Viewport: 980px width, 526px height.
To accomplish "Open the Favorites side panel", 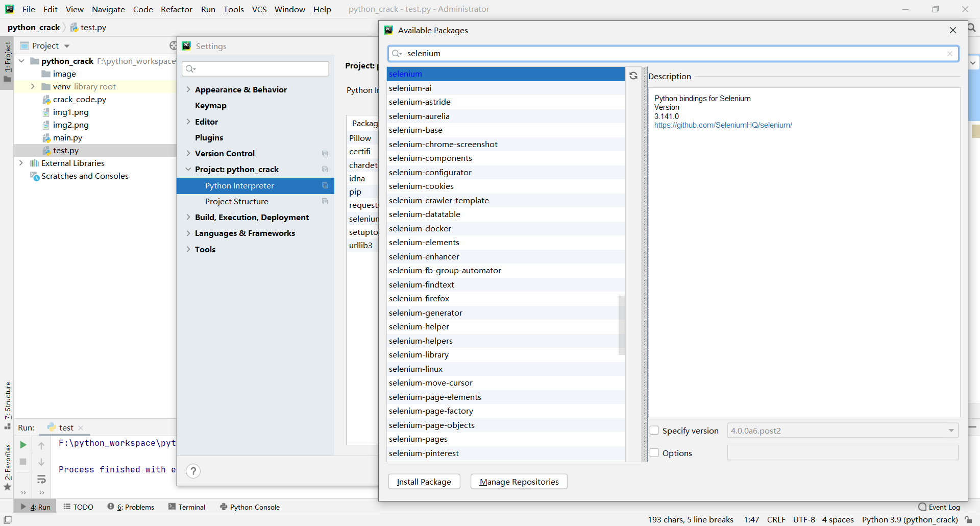I will 8,466.
